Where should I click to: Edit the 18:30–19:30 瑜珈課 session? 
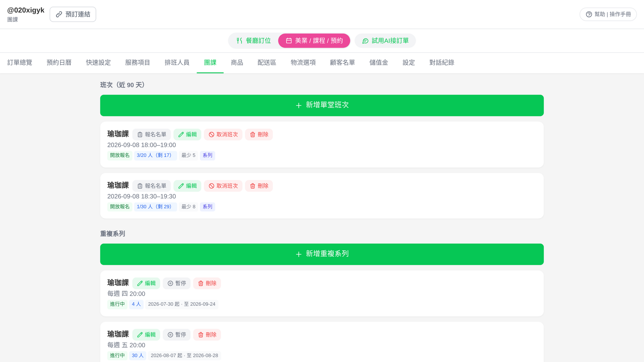tap(187, 186)
